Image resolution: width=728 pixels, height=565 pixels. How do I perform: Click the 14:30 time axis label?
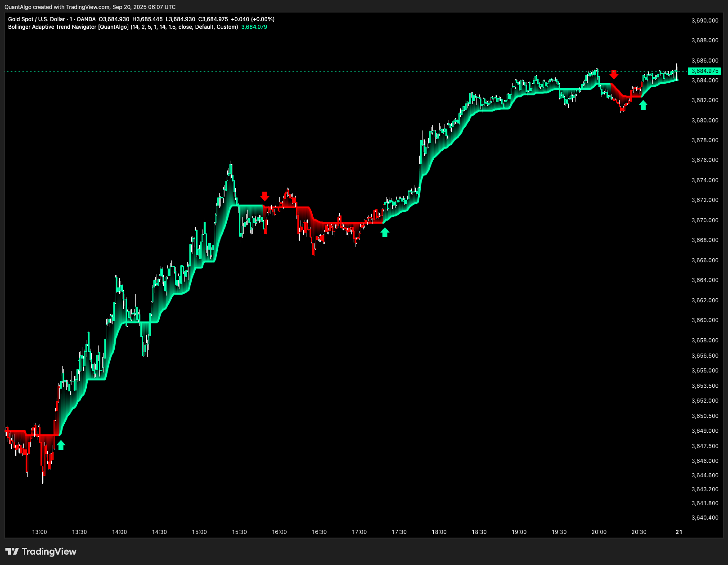click(x=159, y=532)
